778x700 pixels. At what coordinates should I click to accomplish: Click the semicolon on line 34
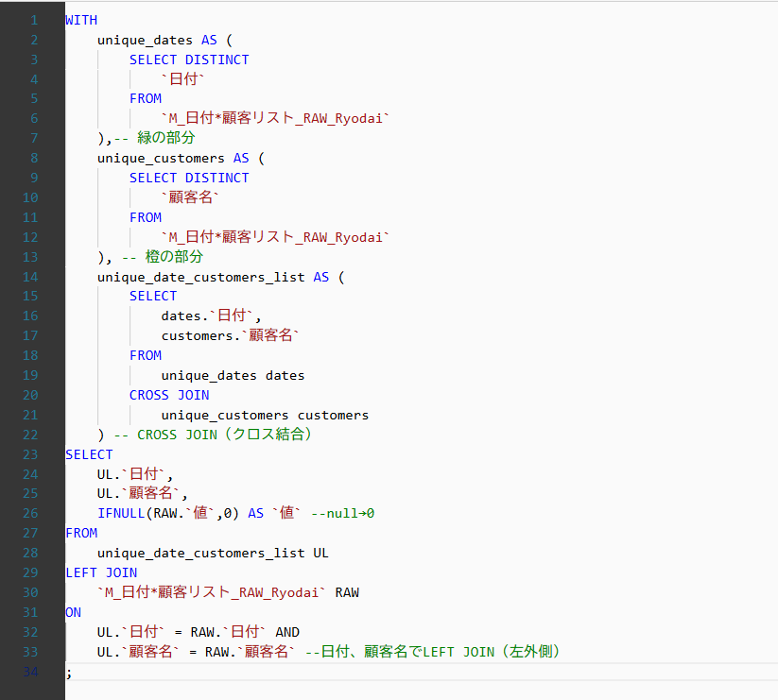[69, 673]
